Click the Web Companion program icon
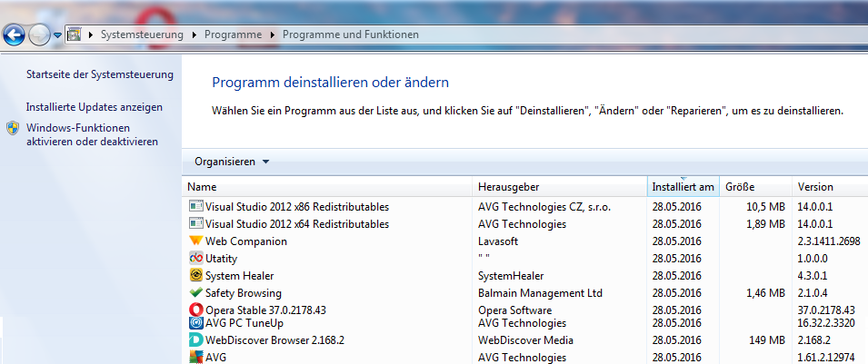 [x=195, y=241]
